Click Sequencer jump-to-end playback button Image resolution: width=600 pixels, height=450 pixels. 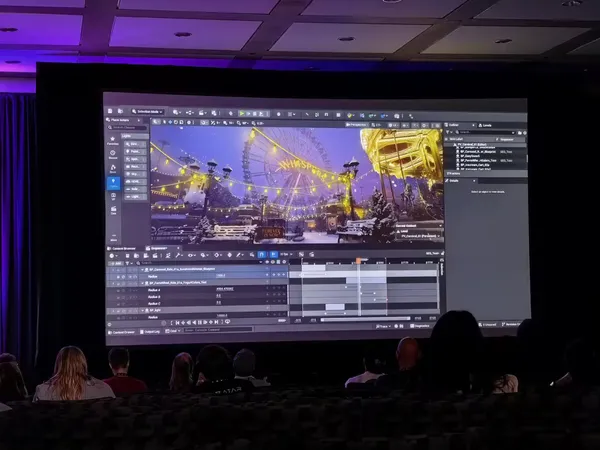[x=216, y=323]
